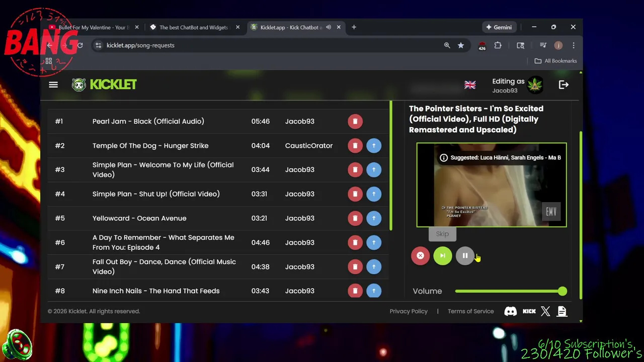Move Fall Out Boy - Dance, Dance up
Viewport: 644px width, 362px height.
pyautogui.click(x=374, y=266)
